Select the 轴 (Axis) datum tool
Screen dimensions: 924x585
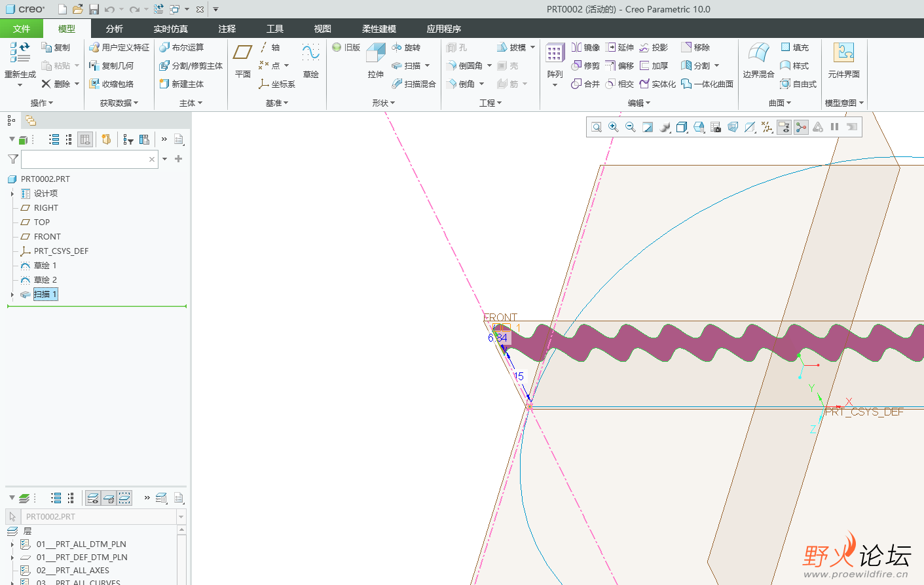point(269,48)
